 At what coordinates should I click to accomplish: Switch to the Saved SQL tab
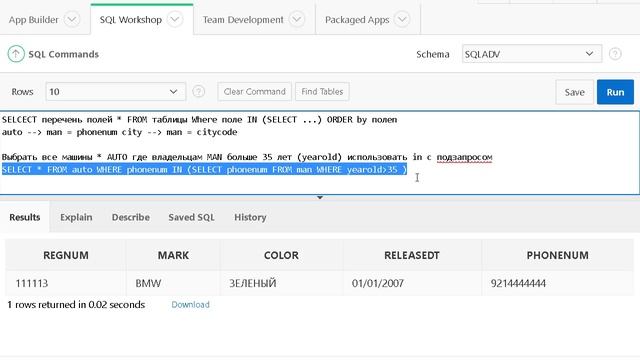(x=191, y=217)
